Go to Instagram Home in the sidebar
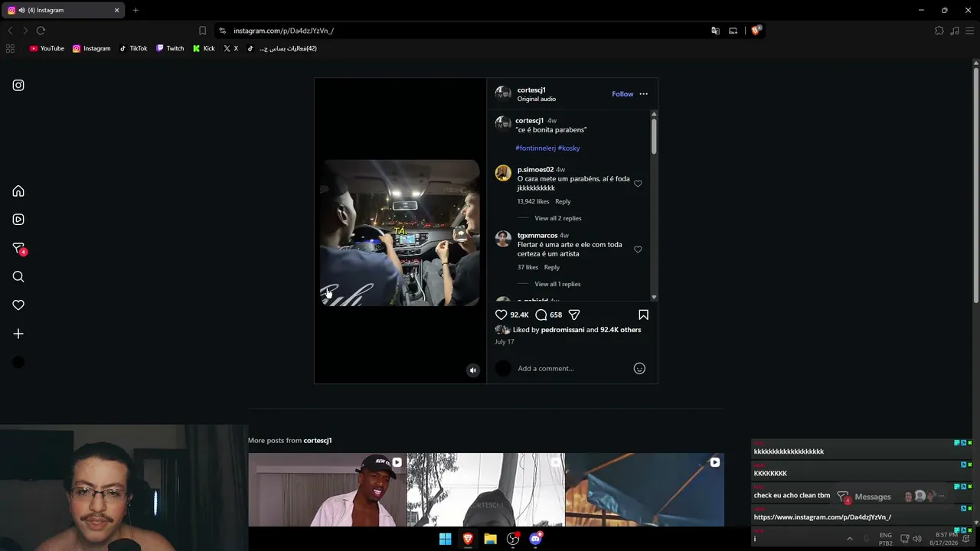Image resolution: width=980 pixels, height=551 pixels. tap(18, 191)
